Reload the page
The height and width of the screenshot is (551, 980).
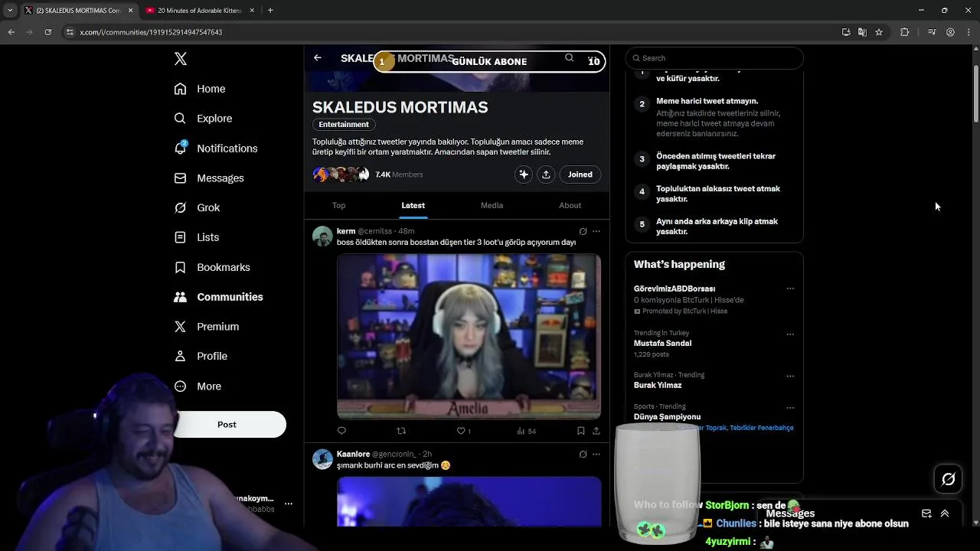47,32
